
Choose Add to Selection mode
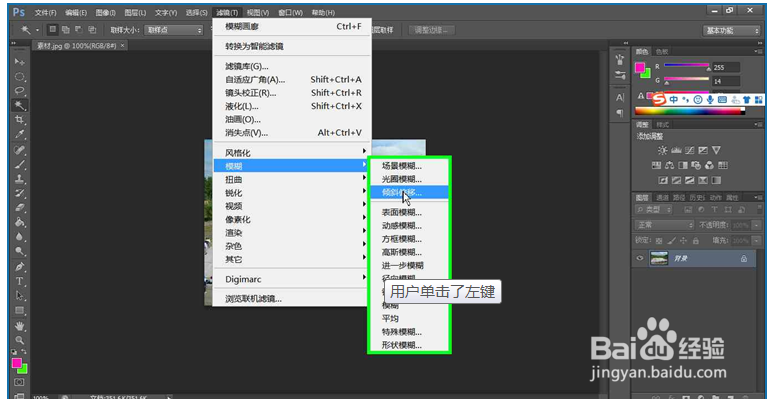click(66, 30)
